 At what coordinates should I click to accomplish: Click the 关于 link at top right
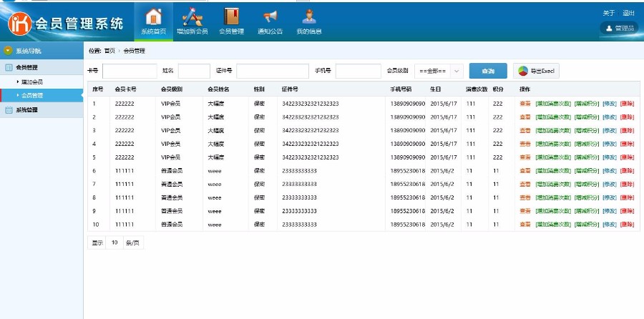pyautogui.click(x=609, y=13)
